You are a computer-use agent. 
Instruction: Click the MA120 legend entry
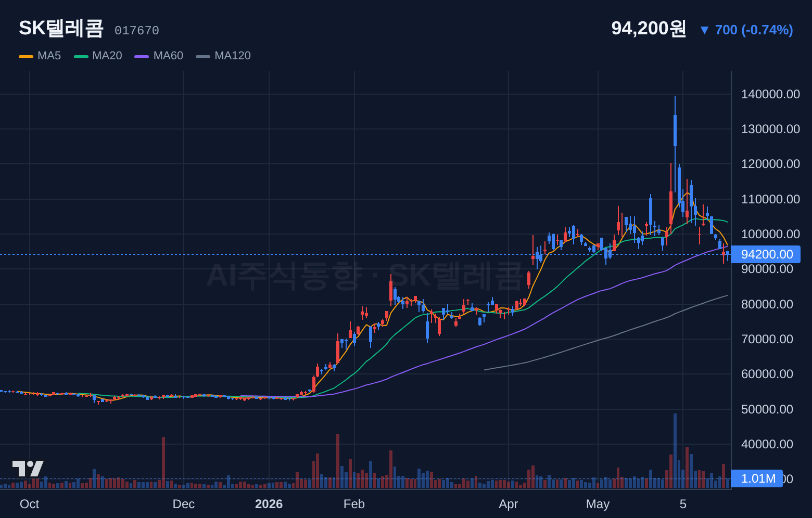[223, 56]
